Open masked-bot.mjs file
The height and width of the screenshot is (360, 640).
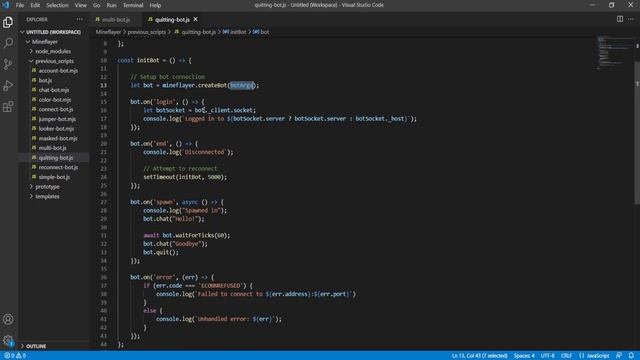[58, 138]
